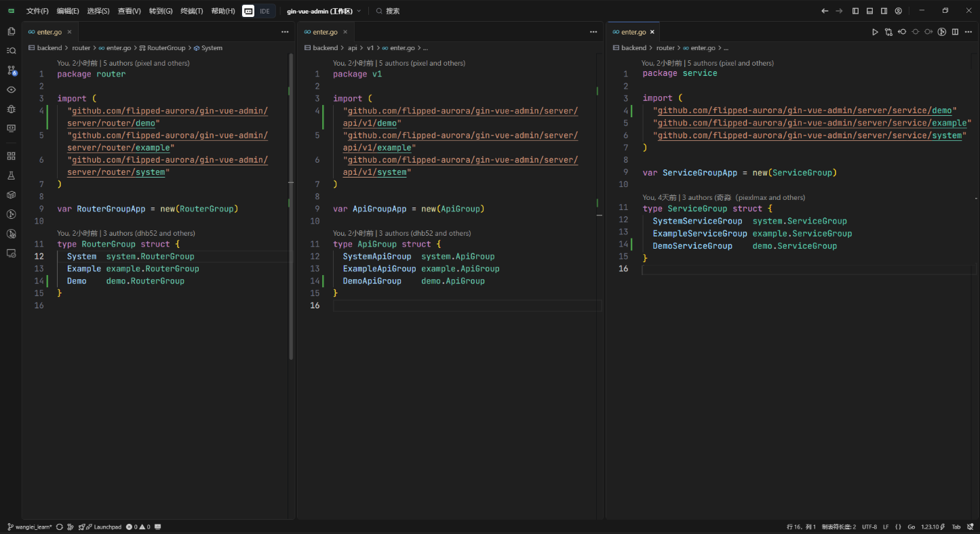Viewport: 980px width, 534px height.
Task: Open the 帮助(H) menu
Action: (222, 11)
